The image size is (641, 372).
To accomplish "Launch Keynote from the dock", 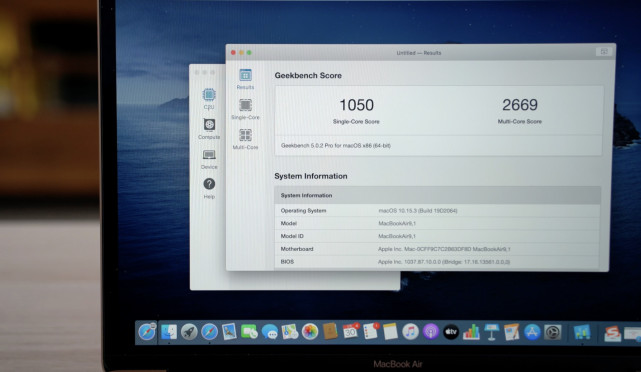I will pyautogui.click(x=491, y=332).
